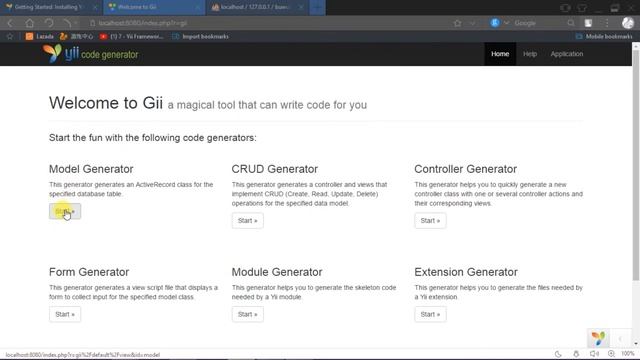The image size is (640, 360).
Task: Expand the dropdown arrow next to the bookmark star
Action: [x=472, y=23]
